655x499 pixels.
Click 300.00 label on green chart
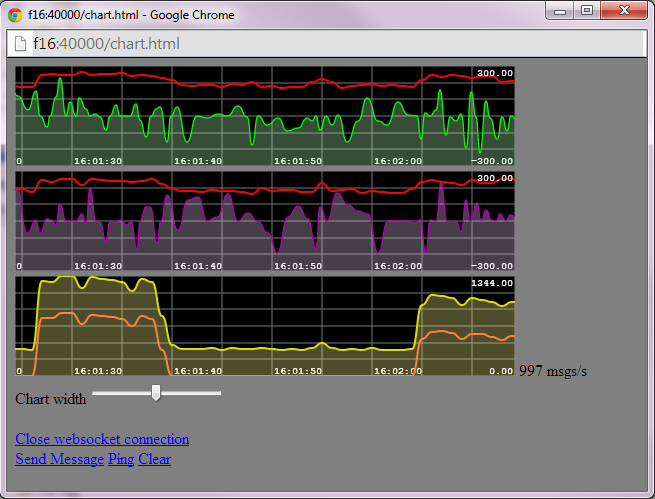(495, 73)
